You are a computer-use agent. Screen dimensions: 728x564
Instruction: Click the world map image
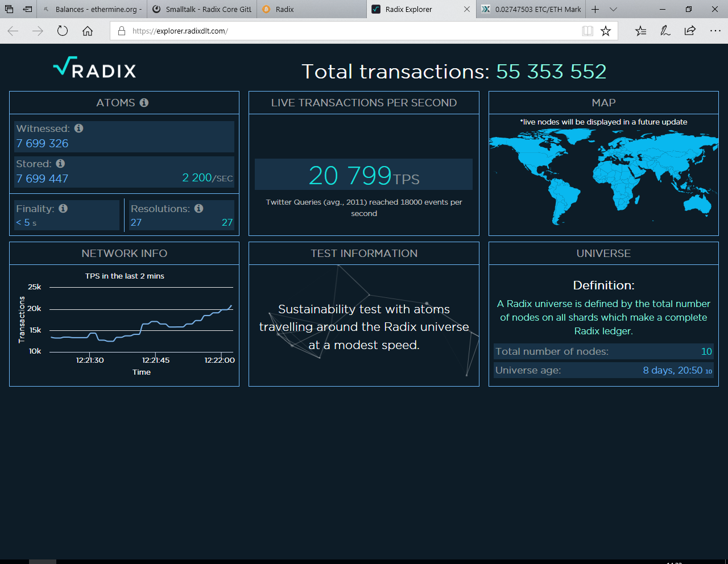603,176
